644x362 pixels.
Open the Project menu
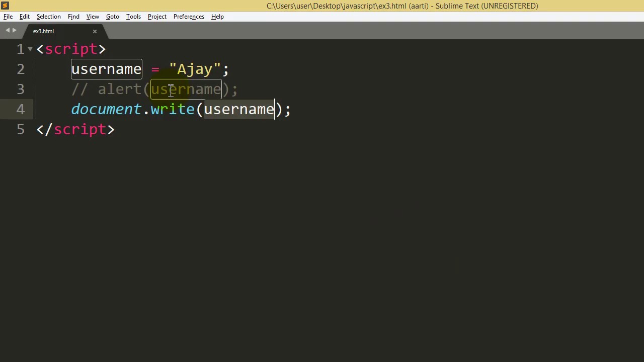click(x=157, y=17)
